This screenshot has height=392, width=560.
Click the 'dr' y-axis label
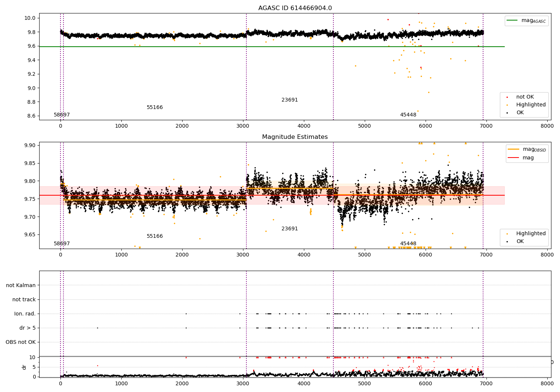24,367
